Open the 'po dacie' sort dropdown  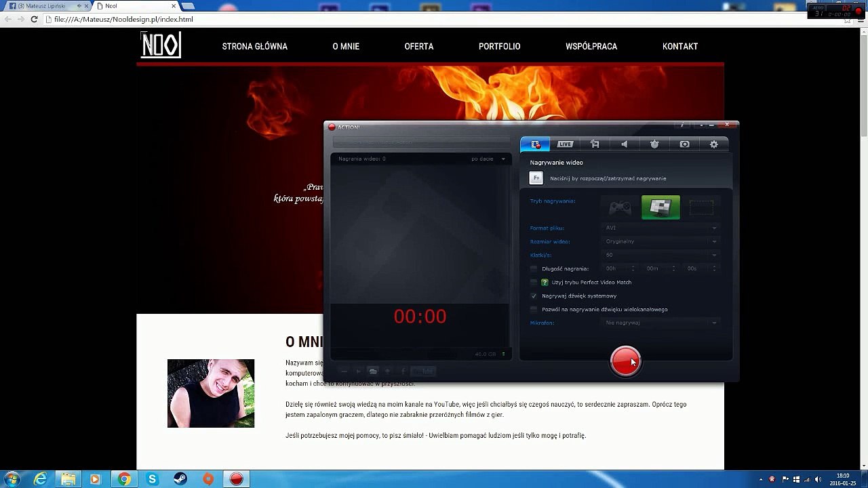click(x=488, y=159)
